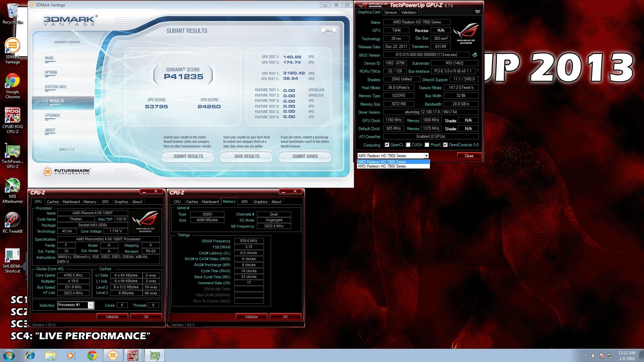
Task: Open the About tab in the left CPU-Z
Action: tap(137, 202)
